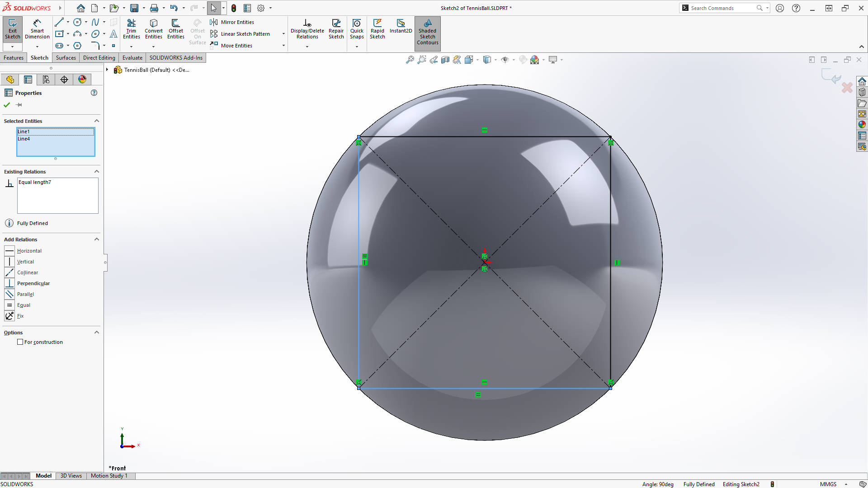Confirm properties with the green checkmark
The width and height of the screenshot is (868, 488).
pos(6,104)
